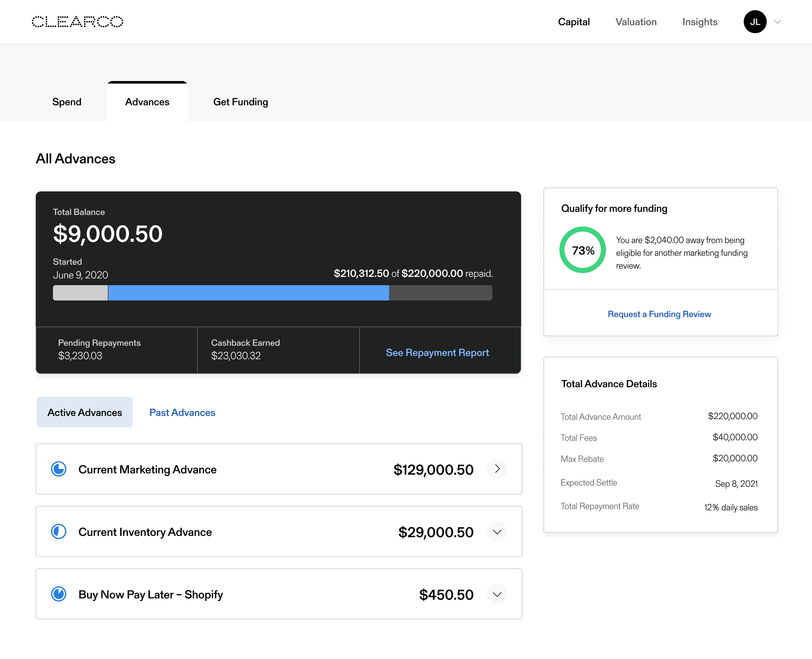Image resolution: width=812 pixels, height=659 pixels.
Task: Click the Buy Now Pay Later progress icon
Action: 59,594
